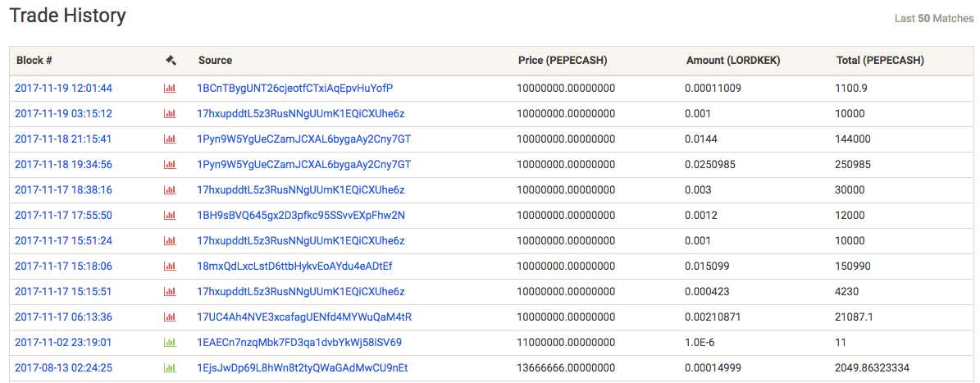Open block link 2017-11-19 12:01:44

pyautogui.click(x=64, y=88)
